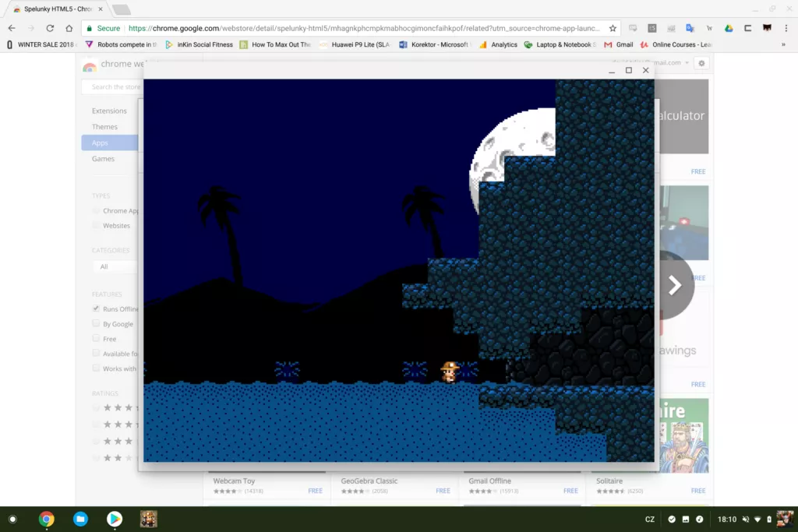Show next related apps with arrow
Image resolution: width=798 pixels, height=532 pixels.
(675, 285)
